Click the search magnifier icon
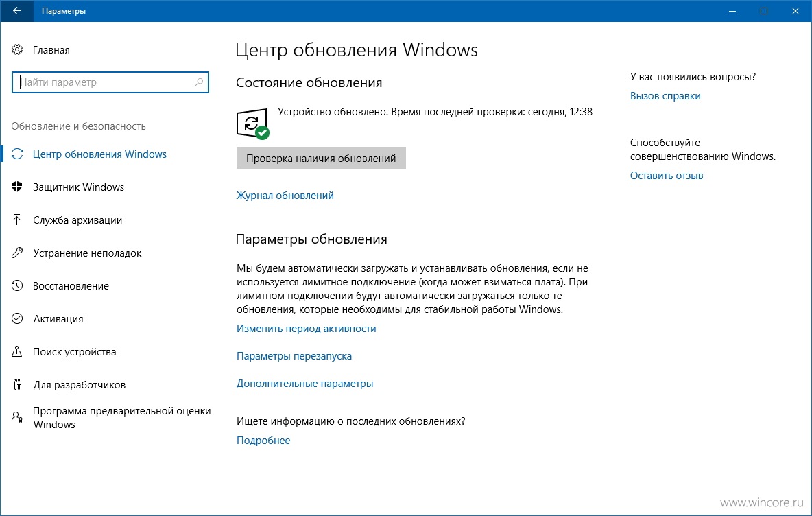The image size is (812, 516). click(199, 82)
